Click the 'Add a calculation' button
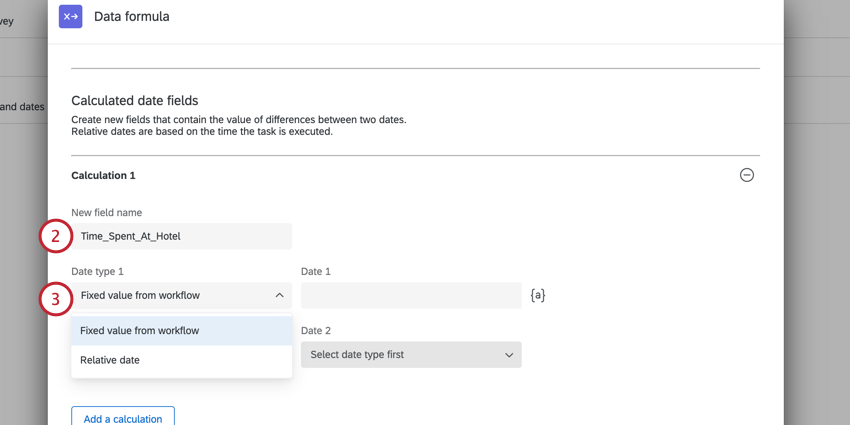Viewport: 850px width, 425px height. pos(123,418)
